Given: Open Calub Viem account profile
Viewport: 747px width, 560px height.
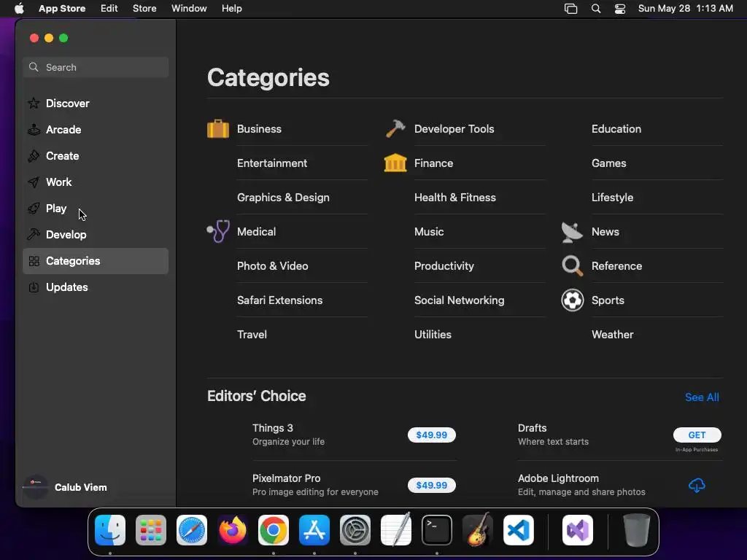Looking at the screenshot, I should [x=65, y=487].
